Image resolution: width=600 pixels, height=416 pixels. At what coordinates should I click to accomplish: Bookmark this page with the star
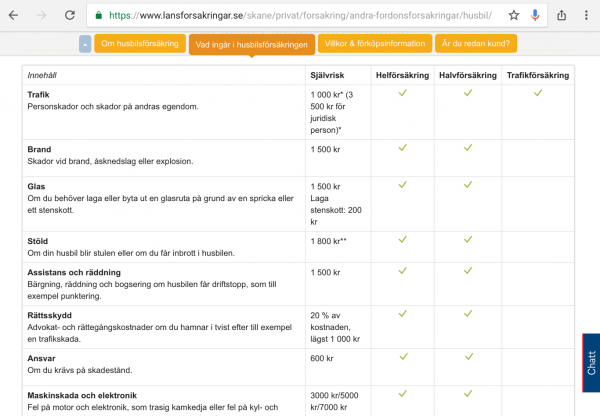coord(513,16)
